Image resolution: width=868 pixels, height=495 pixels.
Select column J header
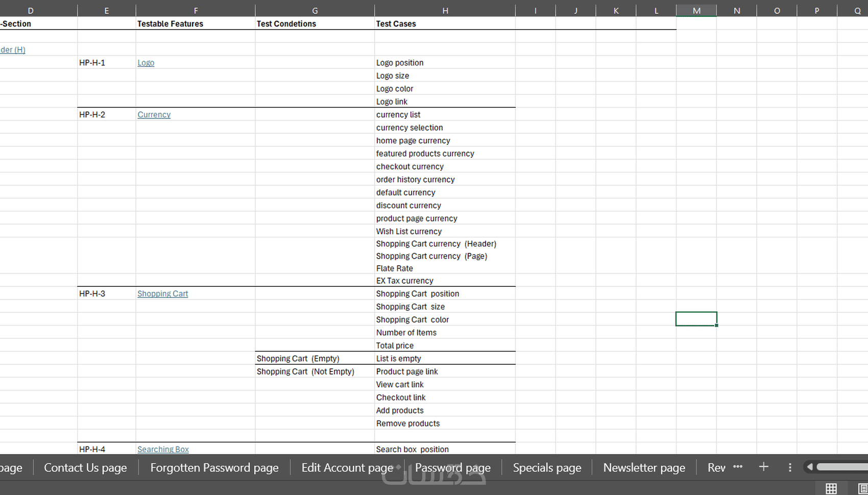576,11
